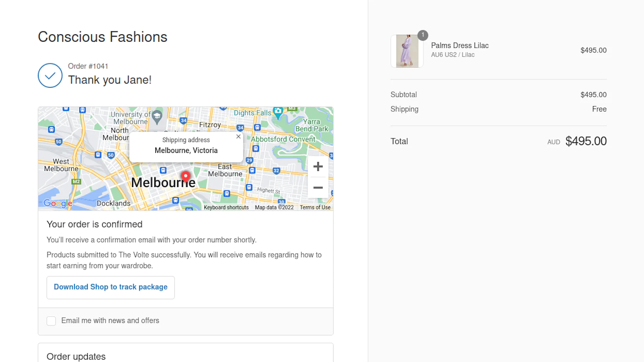Screen dimensions: 644x362
Task: Click the Order updates section heading
Action: click(x=76, y=356)
